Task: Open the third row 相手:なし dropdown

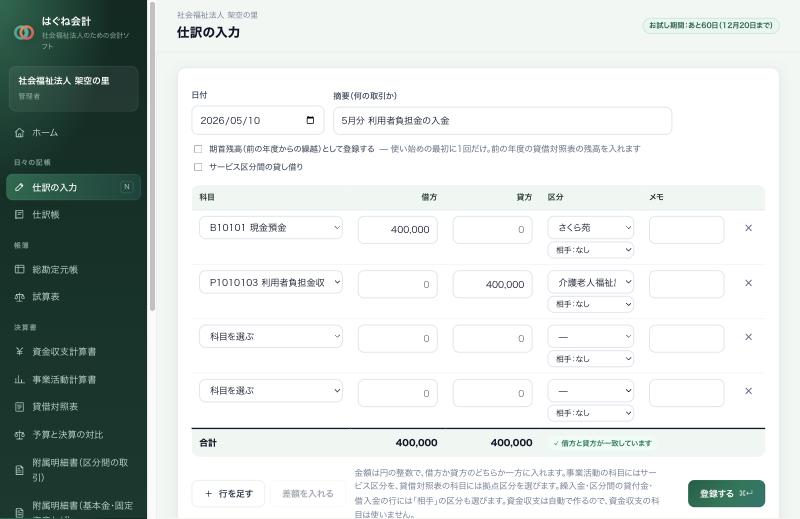Action: click(591, 359)
